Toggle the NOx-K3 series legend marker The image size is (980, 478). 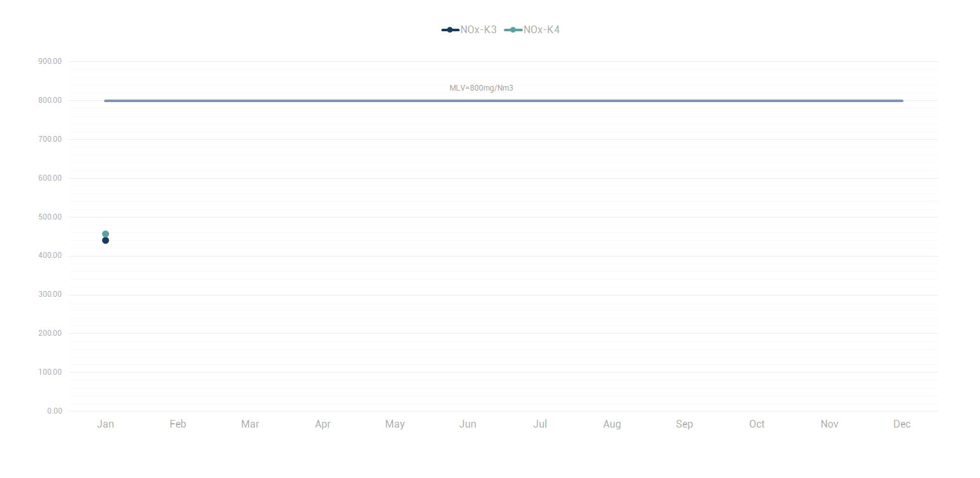(x=450, y=30)
